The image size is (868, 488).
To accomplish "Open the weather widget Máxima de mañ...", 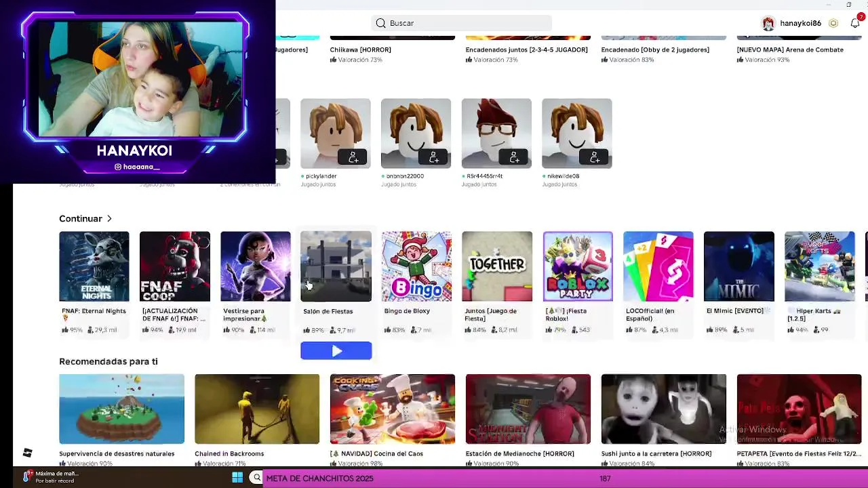I will [x=51, y=477].
